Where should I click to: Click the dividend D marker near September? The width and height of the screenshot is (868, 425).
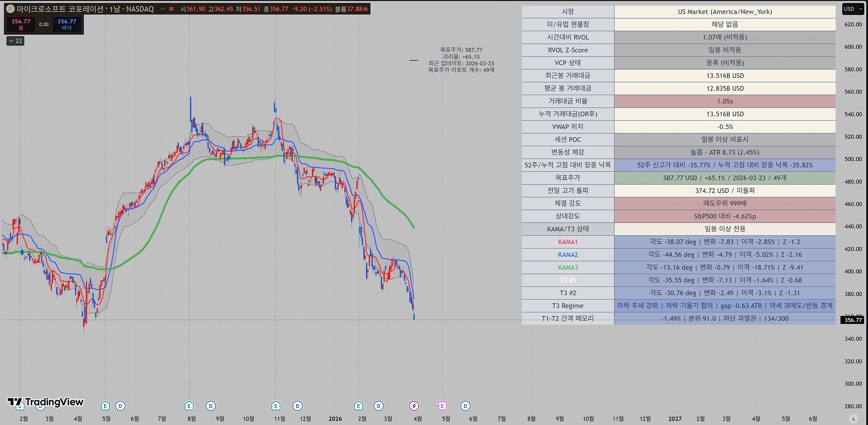coord(211,406)
